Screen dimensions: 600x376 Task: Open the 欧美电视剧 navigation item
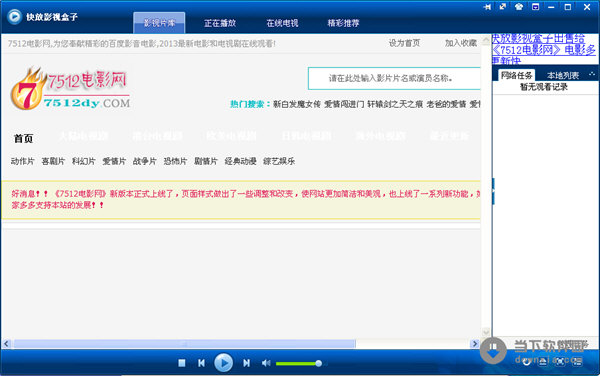(231, 136)
